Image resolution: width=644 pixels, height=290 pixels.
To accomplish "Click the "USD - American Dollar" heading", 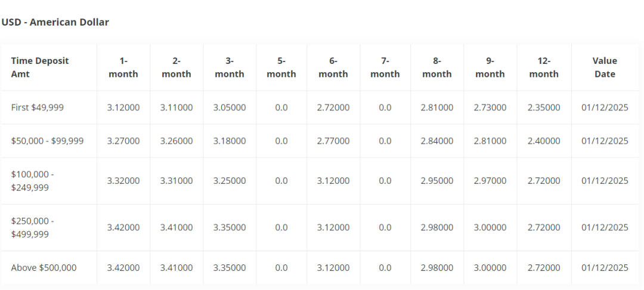I will 55,22.
